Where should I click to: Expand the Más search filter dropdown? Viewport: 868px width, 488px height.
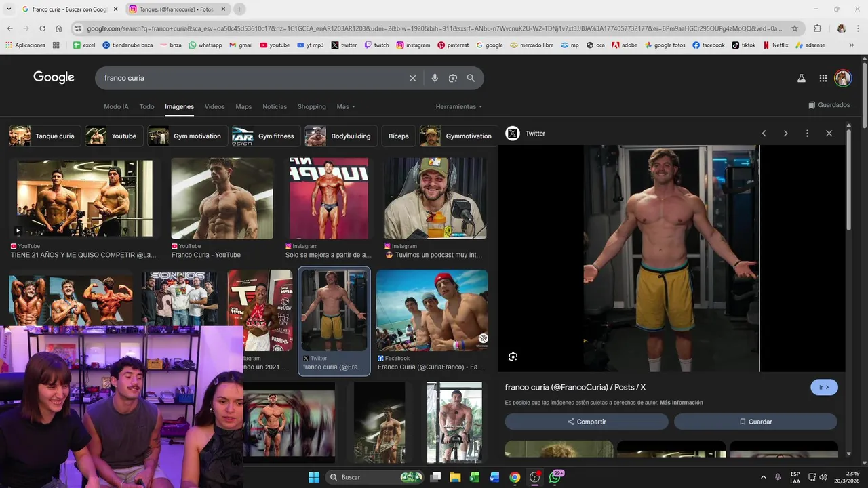346,107
